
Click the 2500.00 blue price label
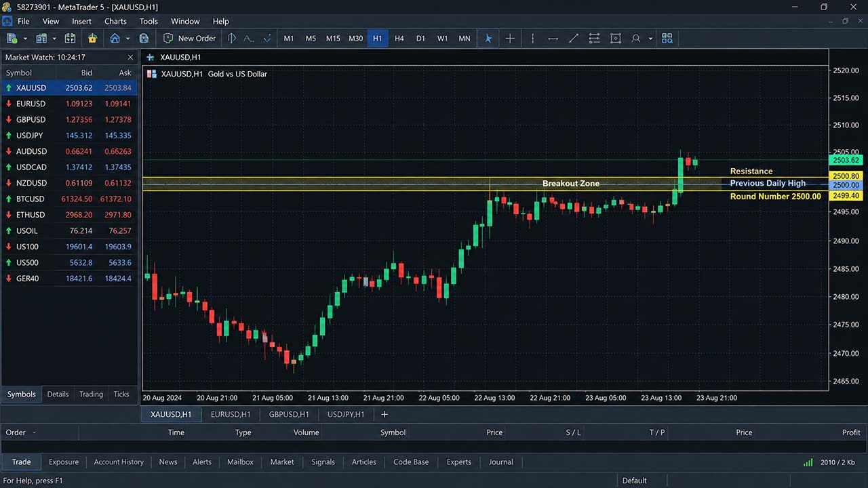[846, 184]
